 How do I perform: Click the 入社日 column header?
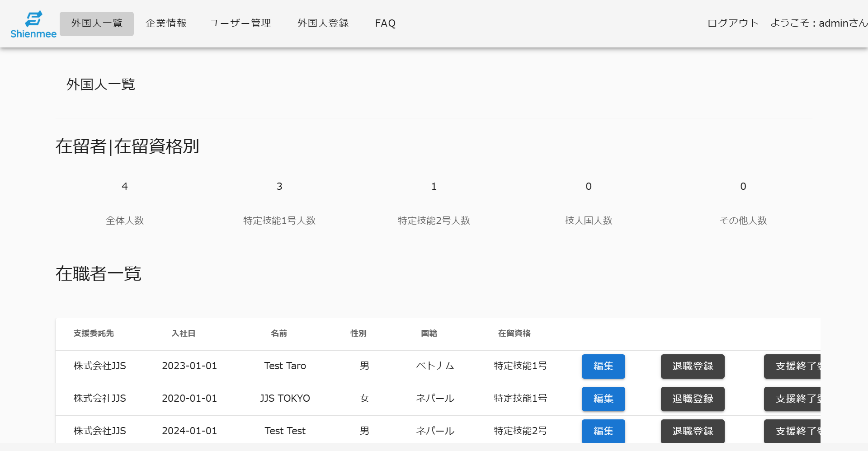click(x=183, y=334)
